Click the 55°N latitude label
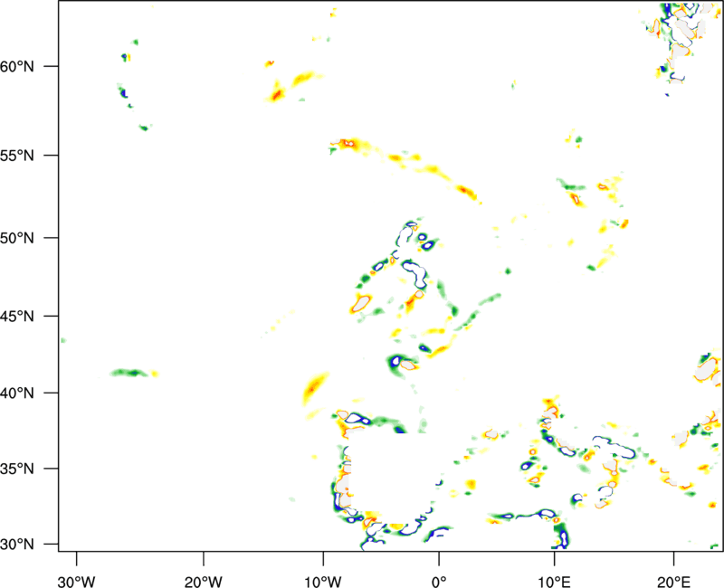Image resolution: width=724 pixels, height=588 pixels. click(x=17, y=156)
